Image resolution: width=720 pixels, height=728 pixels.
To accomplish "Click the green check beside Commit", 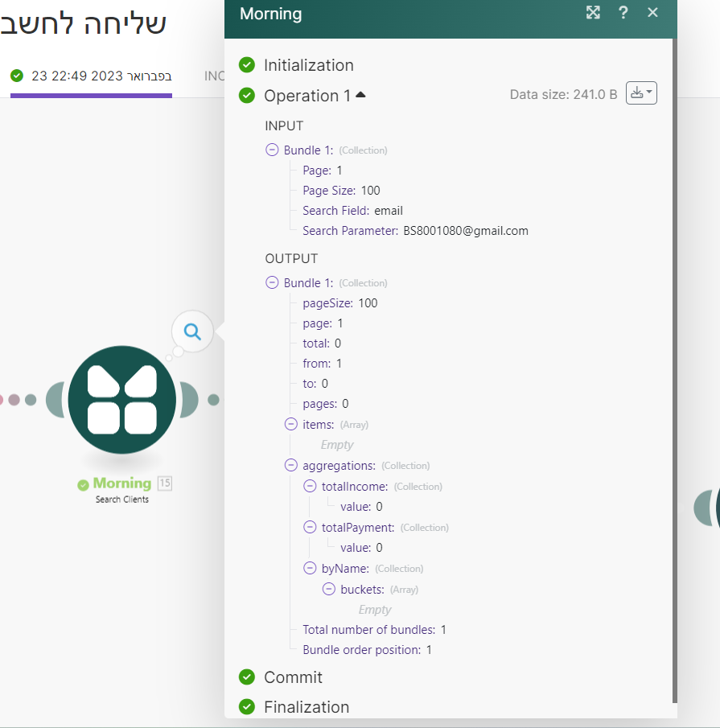I will point(247,677).
